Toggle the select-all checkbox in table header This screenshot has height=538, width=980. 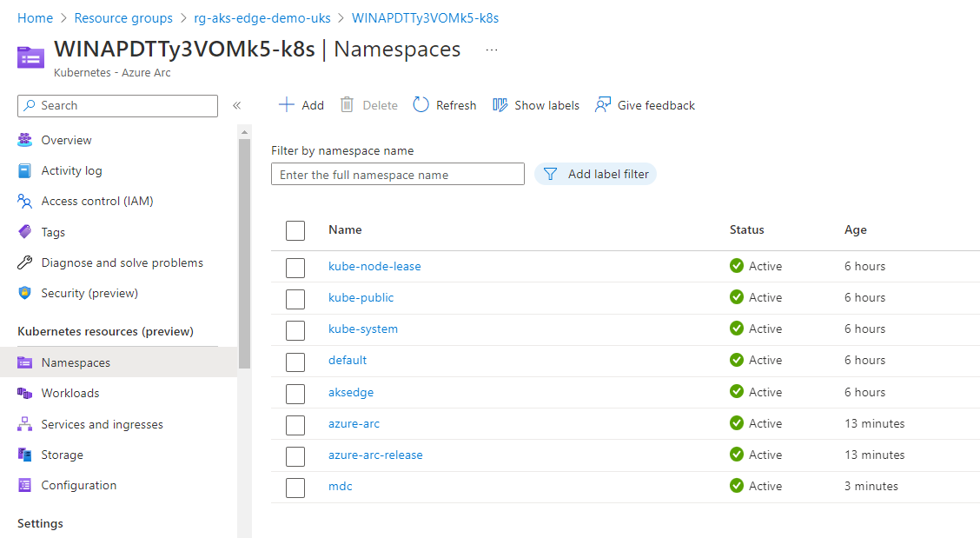coord(295,230)
